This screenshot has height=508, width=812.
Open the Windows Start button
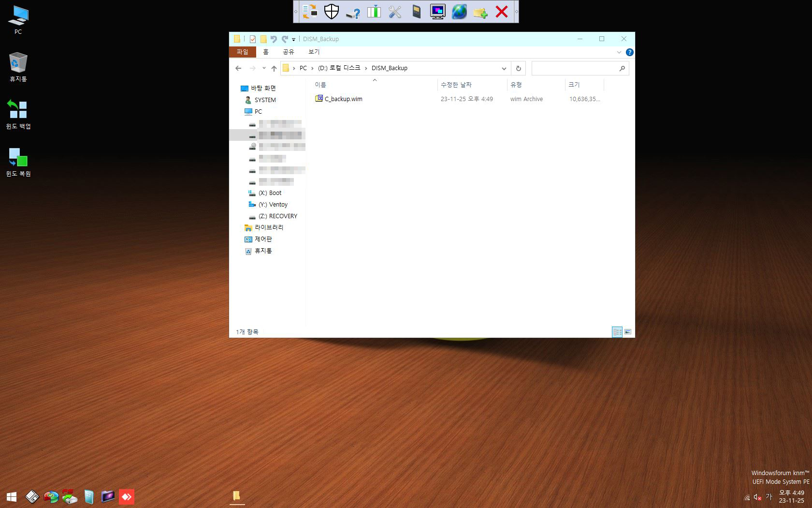point(12,497)
